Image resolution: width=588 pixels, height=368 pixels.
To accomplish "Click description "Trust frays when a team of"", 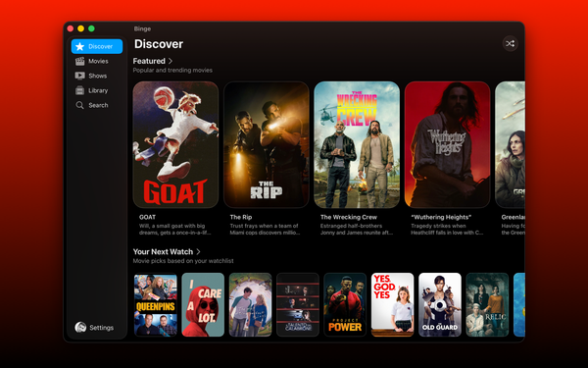I will [x=265, y=229].
